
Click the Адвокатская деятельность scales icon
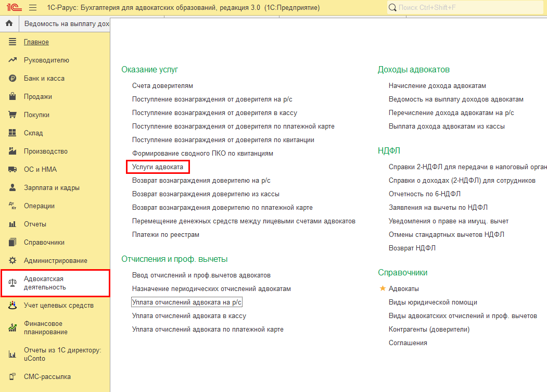coord(13,283)
